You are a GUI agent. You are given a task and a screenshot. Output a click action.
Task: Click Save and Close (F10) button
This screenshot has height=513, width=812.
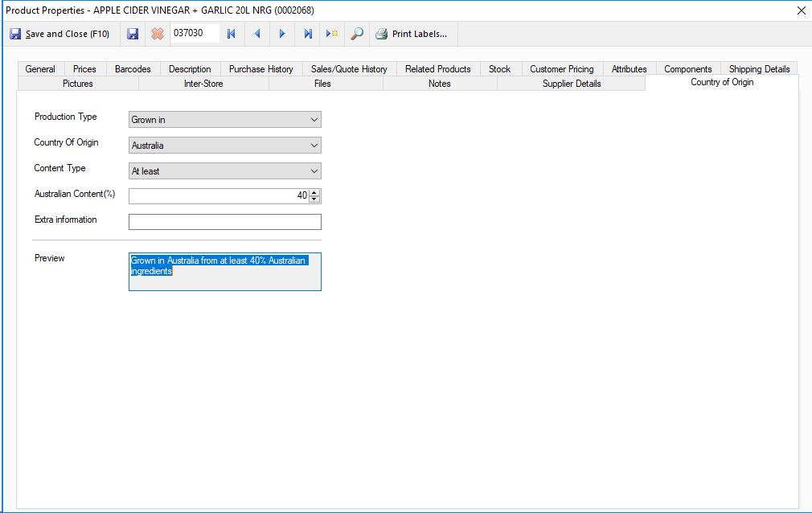click(x=60, y=35)
